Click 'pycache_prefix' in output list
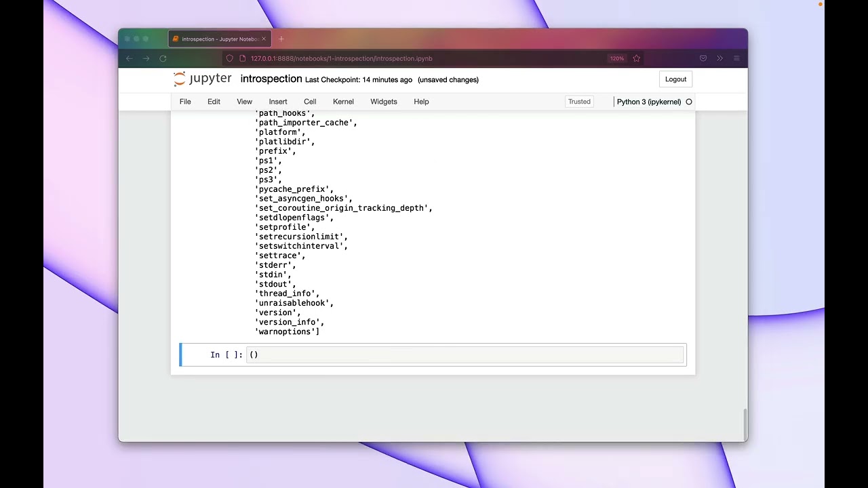This screenshot has width=868, height=488. point(294,189)
